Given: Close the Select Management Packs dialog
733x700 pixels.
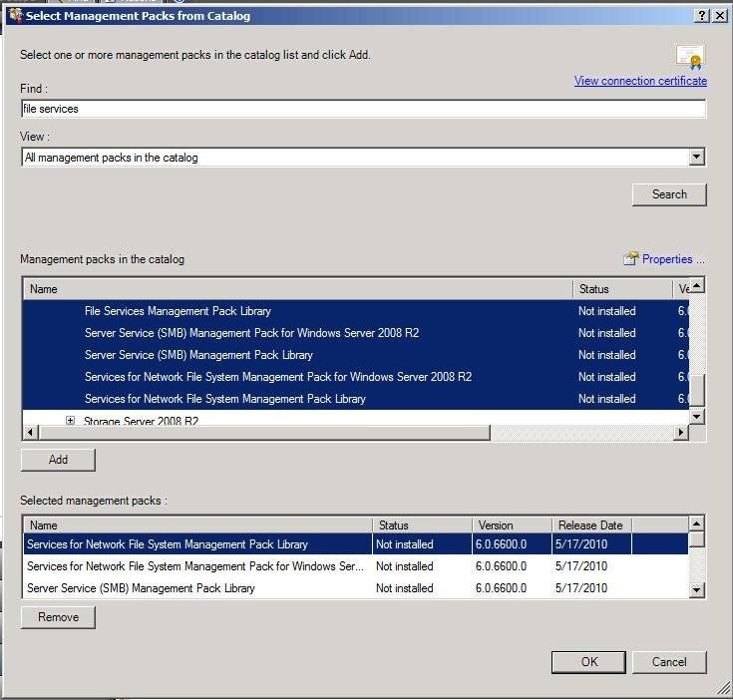Looking at the screenshot, I should (x=719, y=15).
